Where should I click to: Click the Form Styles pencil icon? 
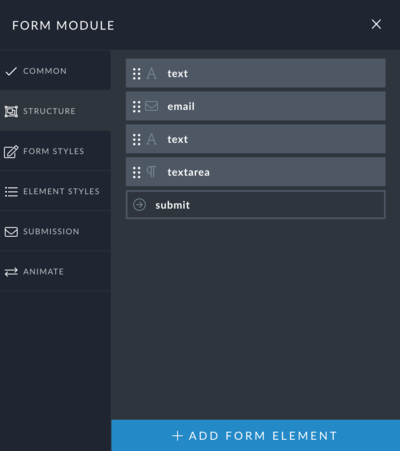coord(11,152)
